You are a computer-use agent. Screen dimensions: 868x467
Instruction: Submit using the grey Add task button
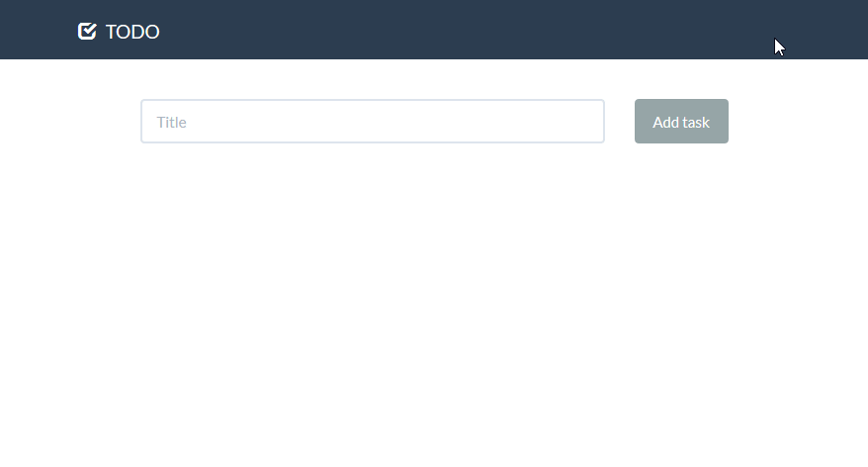pos(681,122)
